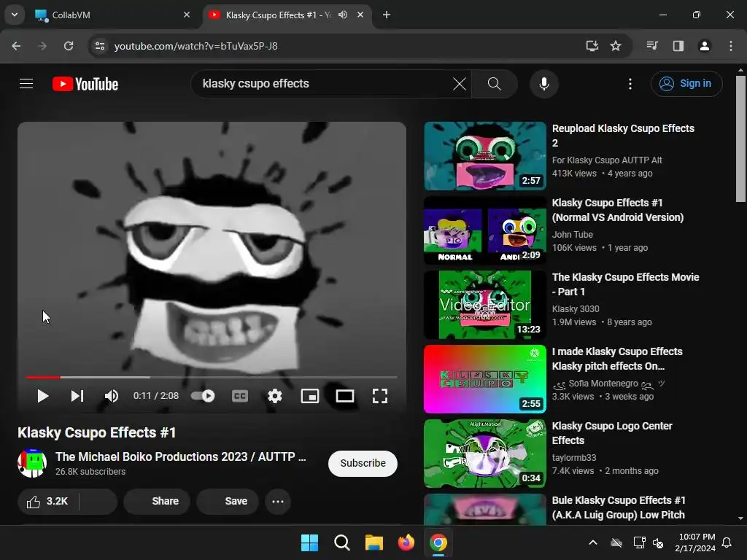
Task: Open The Klasky Csupo Effects Movie thumbnail
Action: pos(485,305)
